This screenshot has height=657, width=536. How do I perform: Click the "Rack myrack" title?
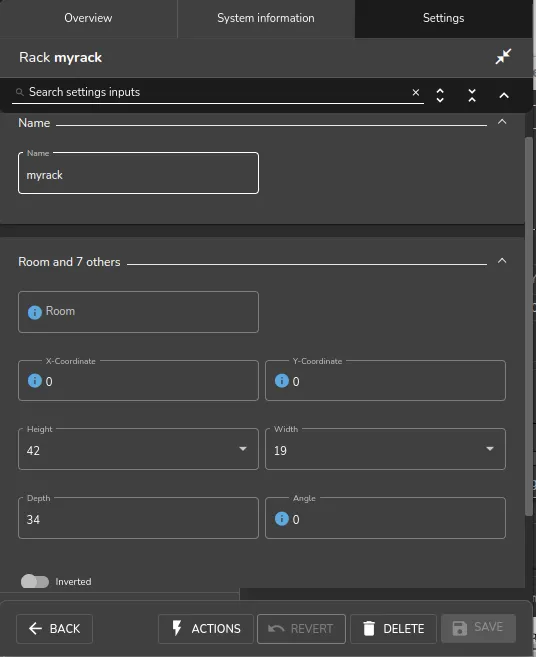coord(60,57)
